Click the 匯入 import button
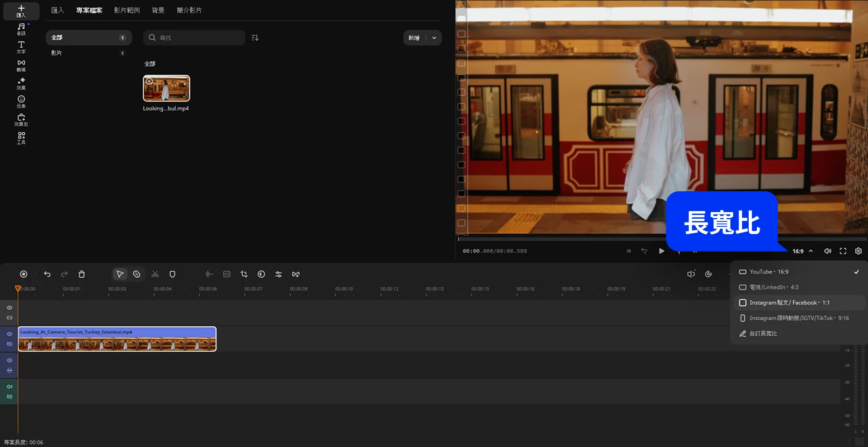The height and width of the screenshot is (447, 868). [x=21, y=11]
